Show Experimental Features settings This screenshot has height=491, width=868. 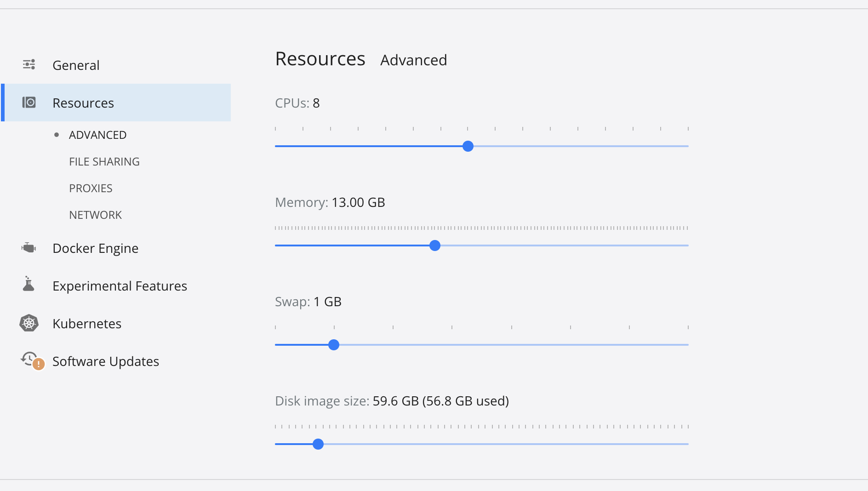120,286
